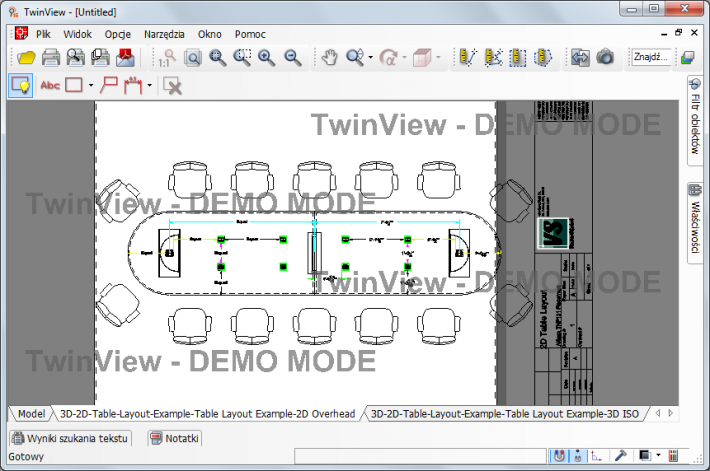Image resolution: width=710 pixels, height=471 pixels.
Task: Open Print Preview icon
Action: click(76, 58)
